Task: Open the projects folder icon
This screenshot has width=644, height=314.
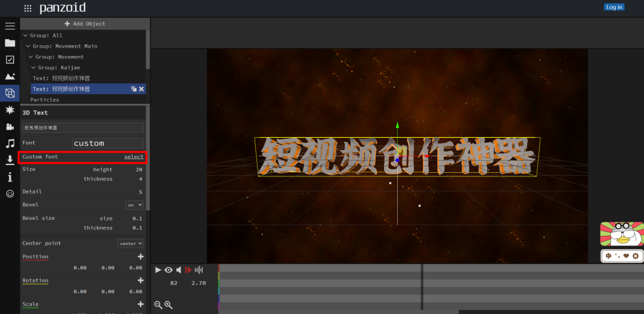Action: click(x=10, y=43)
